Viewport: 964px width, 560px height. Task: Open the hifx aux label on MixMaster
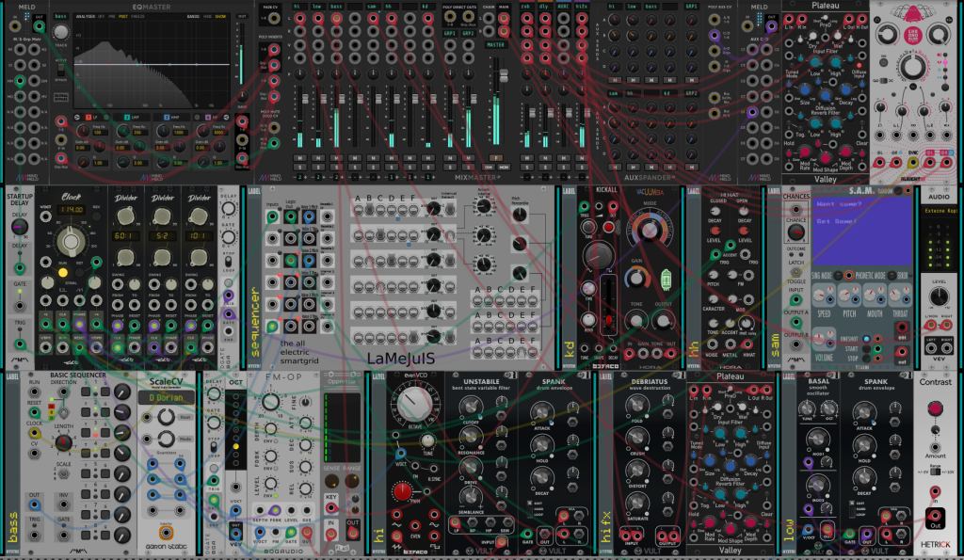pos(582,7)
